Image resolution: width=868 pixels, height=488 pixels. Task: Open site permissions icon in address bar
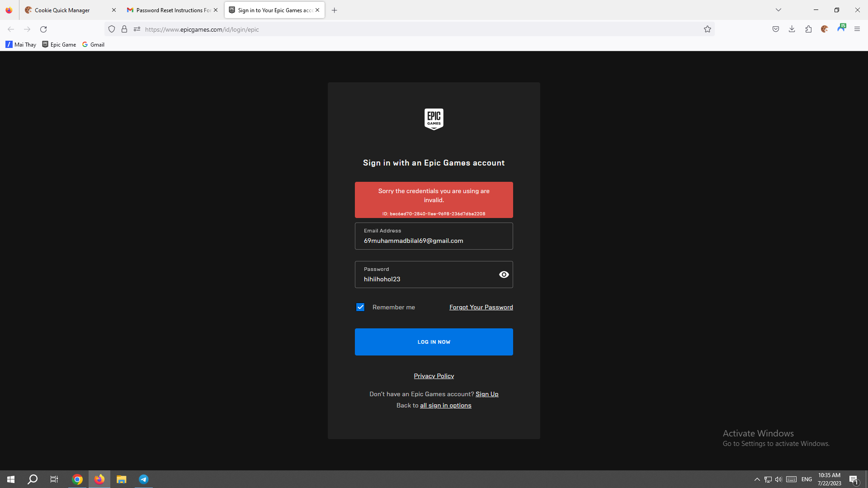pyautogui.click(x=137, y=29)
